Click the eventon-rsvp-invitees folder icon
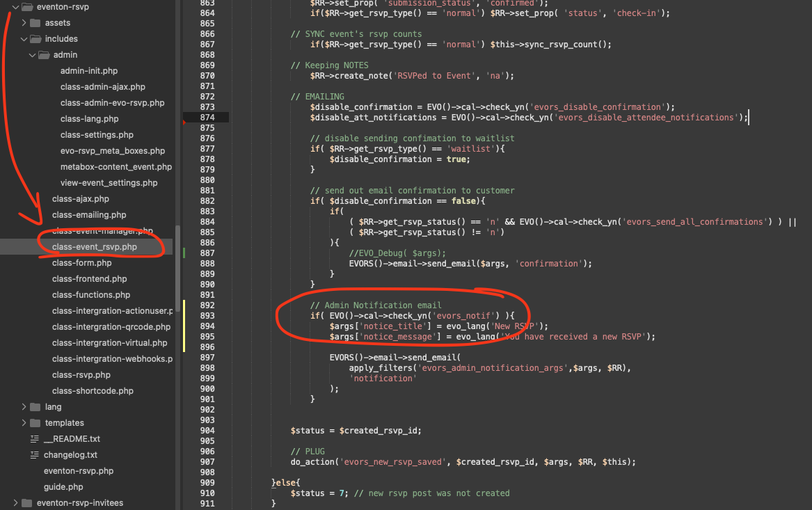The image size is (812, 510). [x=27, y=503]
